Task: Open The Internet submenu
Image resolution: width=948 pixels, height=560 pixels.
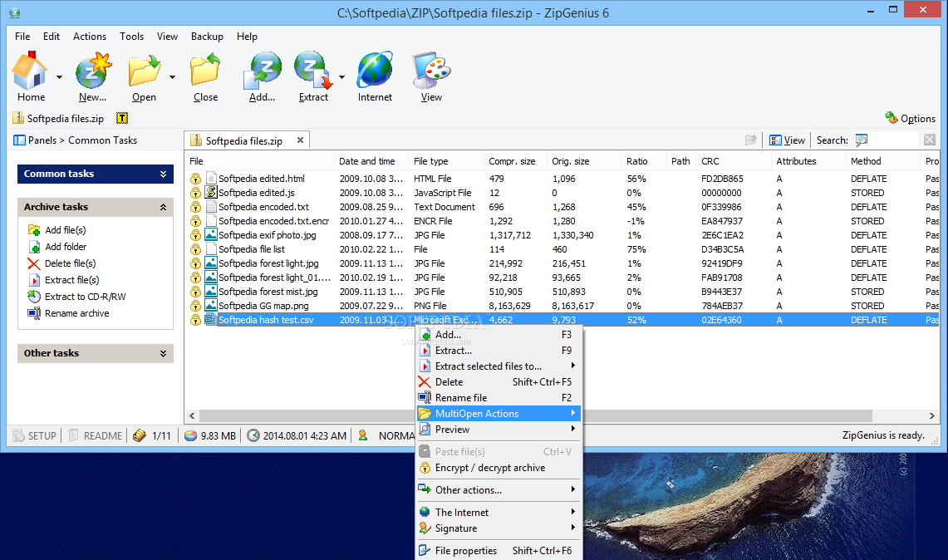Action: click(x=499, y=512)
